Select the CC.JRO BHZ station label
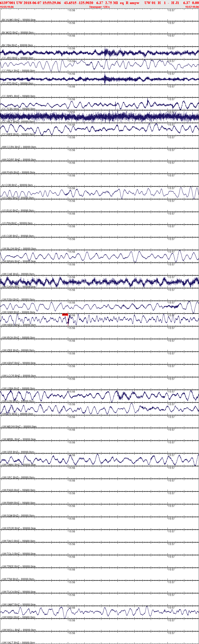The image size is (199, 644). coord(18,58)
